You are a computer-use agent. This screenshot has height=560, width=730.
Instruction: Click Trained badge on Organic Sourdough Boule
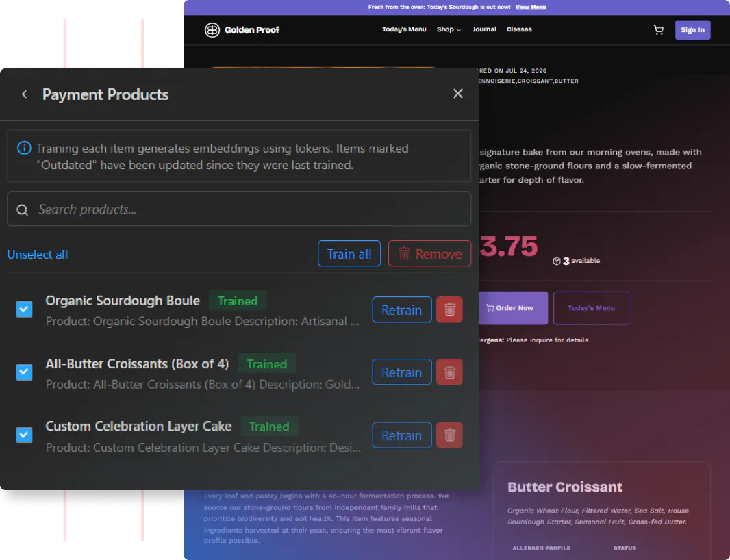click(238, 301)
